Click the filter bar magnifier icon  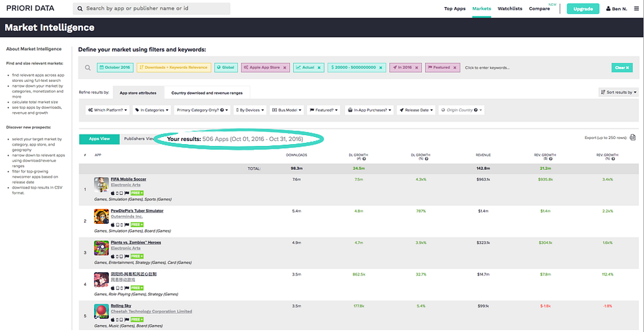[x=88, y=68]
